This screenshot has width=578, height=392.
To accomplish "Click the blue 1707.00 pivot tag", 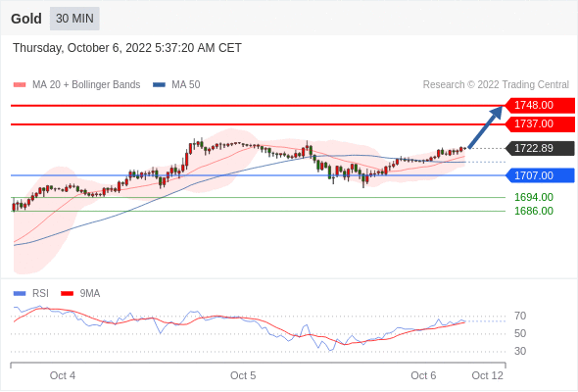I will click(540, 175).
